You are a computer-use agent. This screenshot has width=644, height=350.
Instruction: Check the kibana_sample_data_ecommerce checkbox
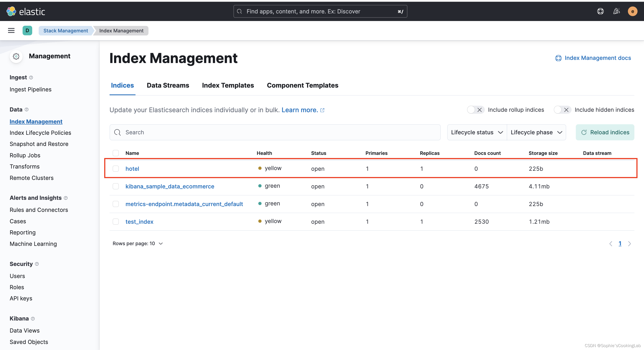tap(116, 186)
